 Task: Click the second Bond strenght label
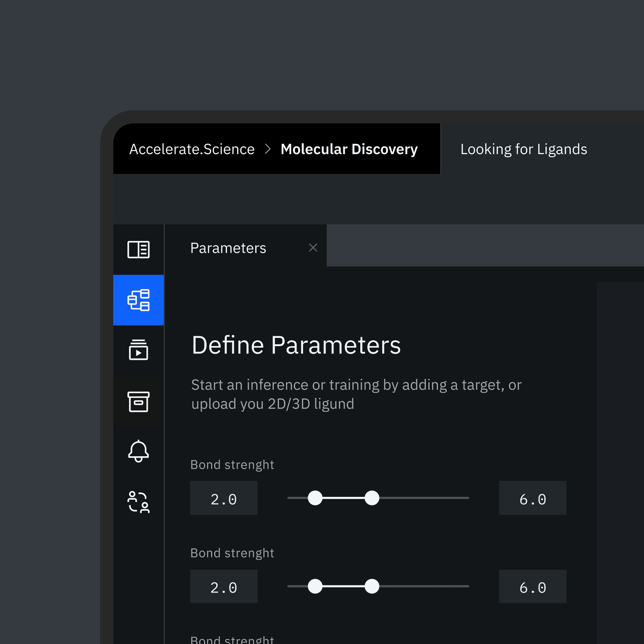point(232,553)
